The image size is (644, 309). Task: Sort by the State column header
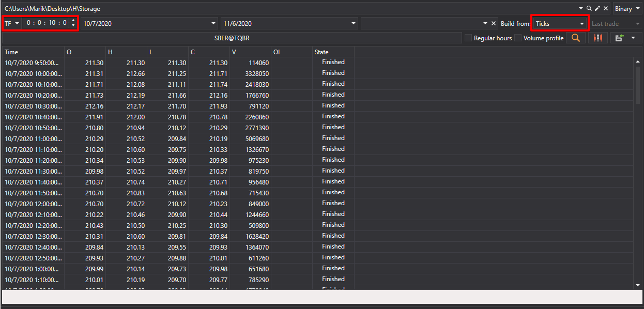[333, 52]
